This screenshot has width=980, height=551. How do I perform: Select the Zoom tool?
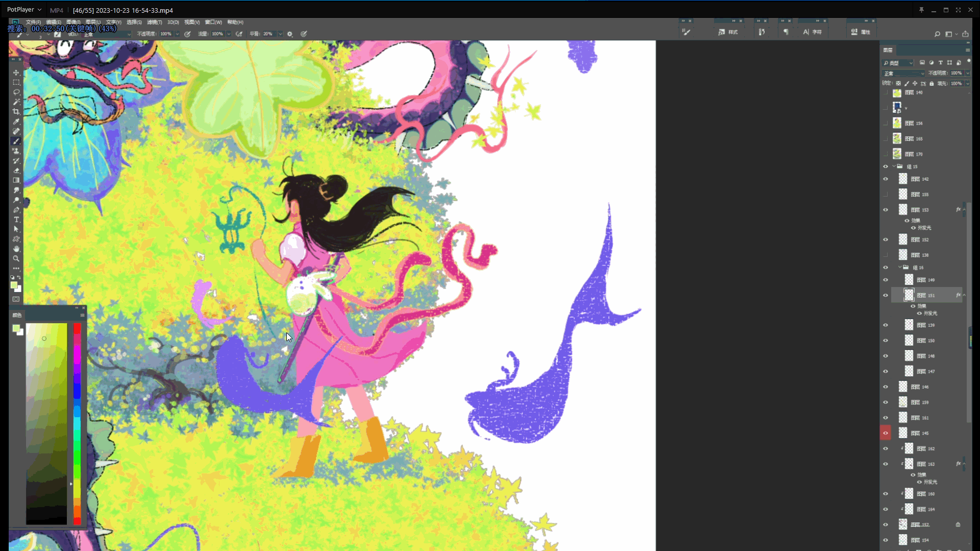point(16,258)
